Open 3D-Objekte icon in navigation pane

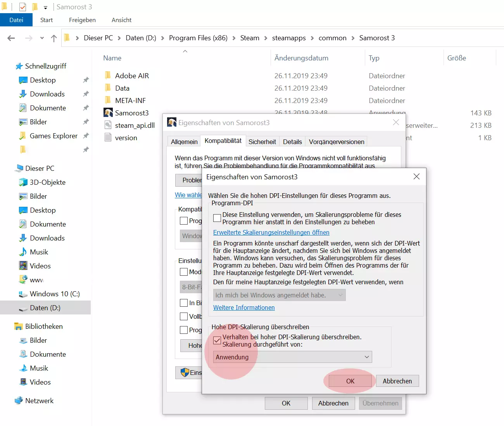(x=23, y=182)
